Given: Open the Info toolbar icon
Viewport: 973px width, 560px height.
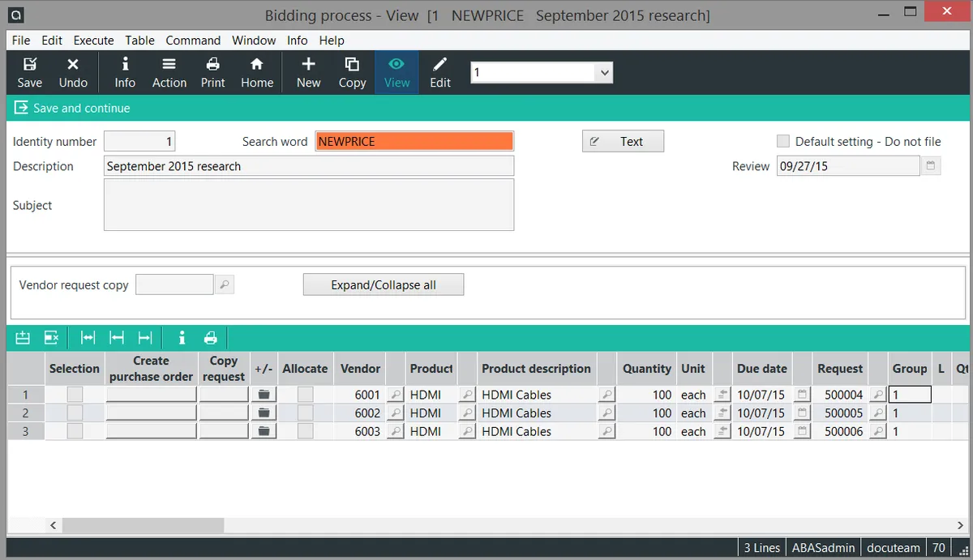Looking at the screenshot, I should pyautogui.click(x=125, y=72).
